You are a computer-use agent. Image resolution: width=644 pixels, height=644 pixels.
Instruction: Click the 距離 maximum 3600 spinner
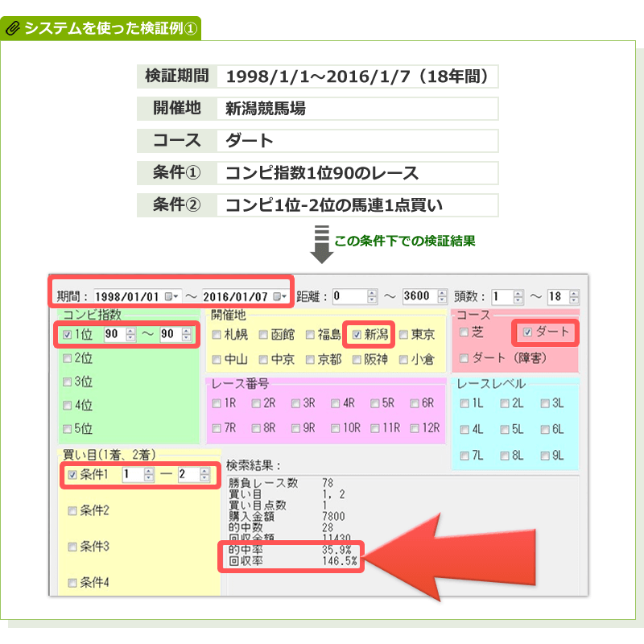coord(440,296)
